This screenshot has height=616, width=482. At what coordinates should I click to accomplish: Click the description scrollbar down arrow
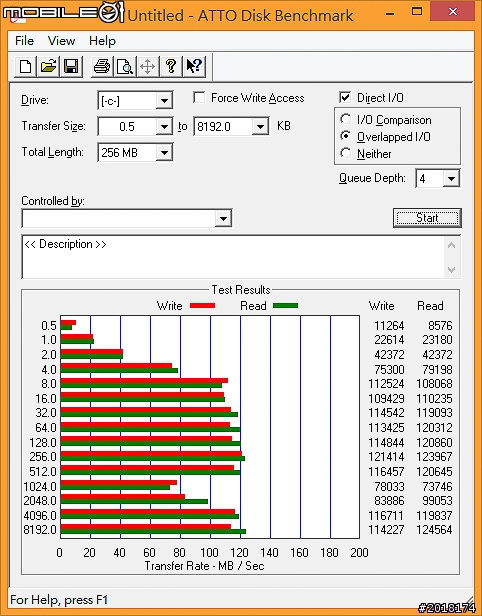451,270
